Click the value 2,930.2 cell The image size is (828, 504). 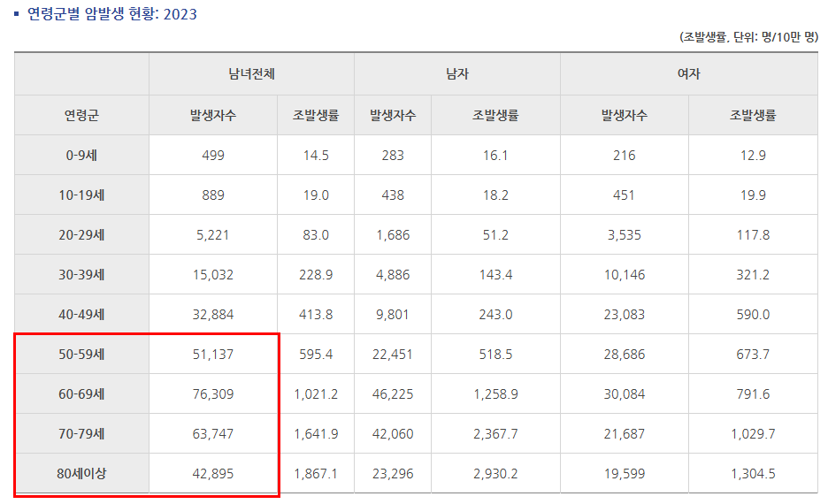tap(495, 473)
